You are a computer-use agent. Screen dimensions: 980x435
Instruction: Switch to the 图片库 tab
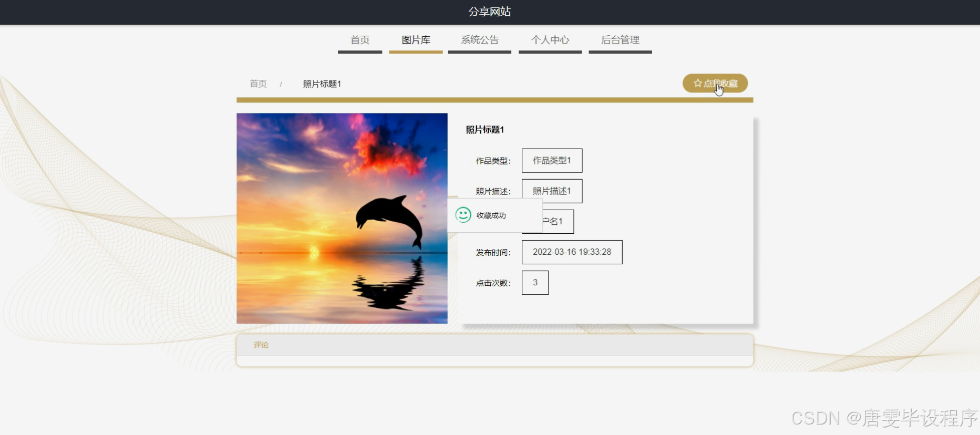click(x=416, y=40)
